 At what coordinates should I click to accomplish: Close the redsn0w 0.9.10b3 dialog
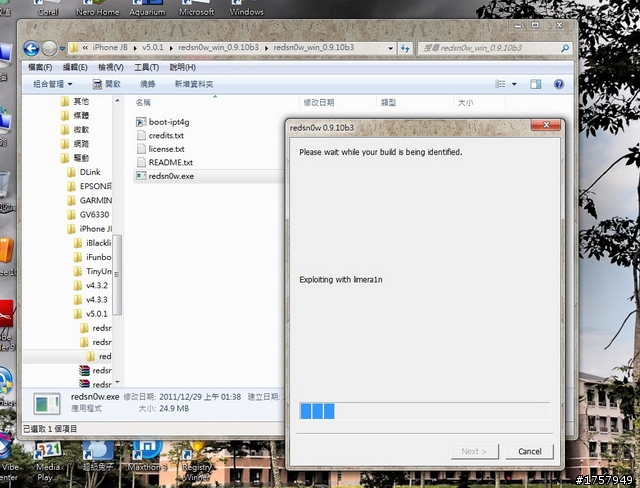pos(546,125)
